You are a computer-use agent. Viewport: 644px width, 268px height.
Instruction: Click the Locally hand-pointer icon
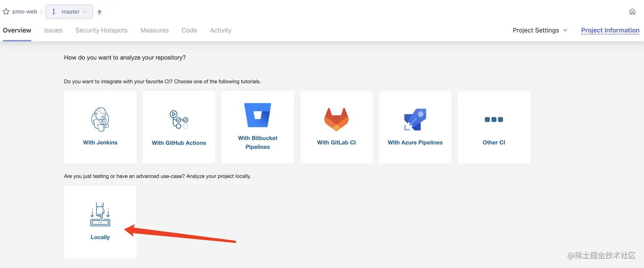click(x=100, y=214)
